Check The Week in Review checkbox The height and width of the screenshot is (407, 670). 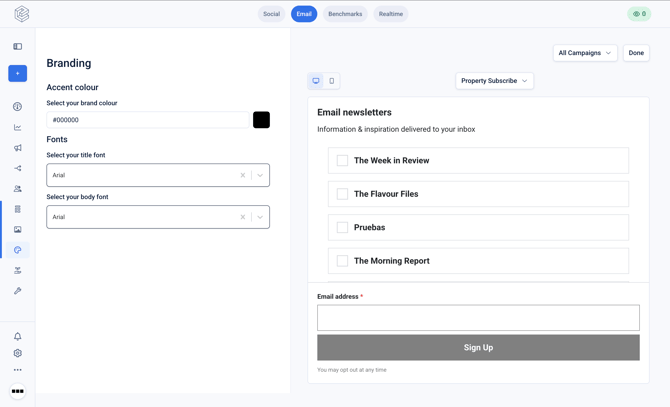[x=342, y=161]
